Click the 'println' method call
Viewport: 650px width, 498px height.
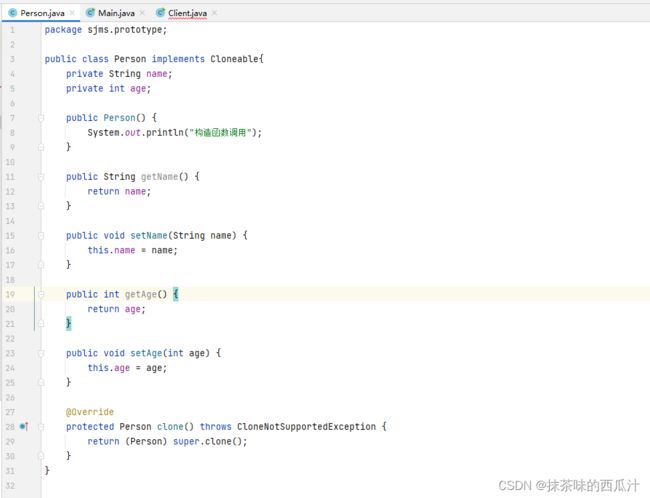pyautogui.click(x=165, y=133)
